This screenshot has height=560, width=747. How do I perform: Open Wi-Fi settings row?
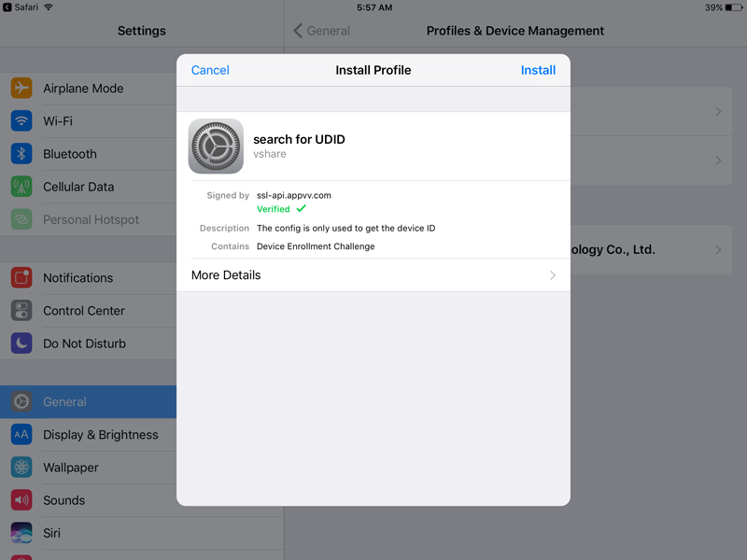point(88,121)
